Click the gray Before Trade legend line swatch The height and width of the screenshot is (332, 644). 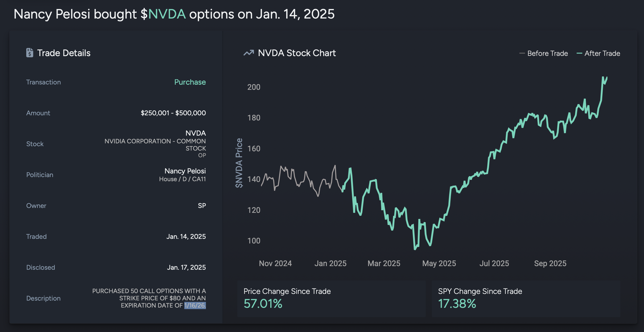pos(522,53)
